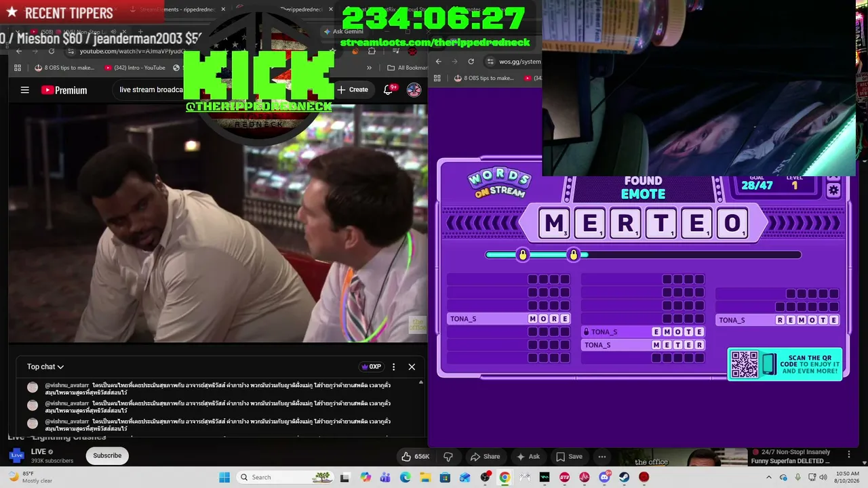The width and height of the screenshot is (868, 488).
Task: Open the Top chat mode dropdown
Action: (x=45, y=367)
